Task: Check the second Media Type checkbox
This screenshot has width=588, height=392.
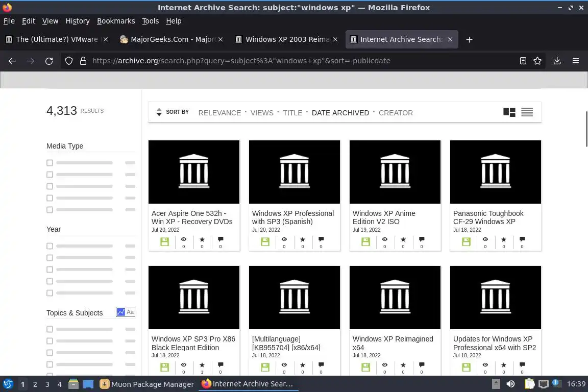Action: coord(50,175)
